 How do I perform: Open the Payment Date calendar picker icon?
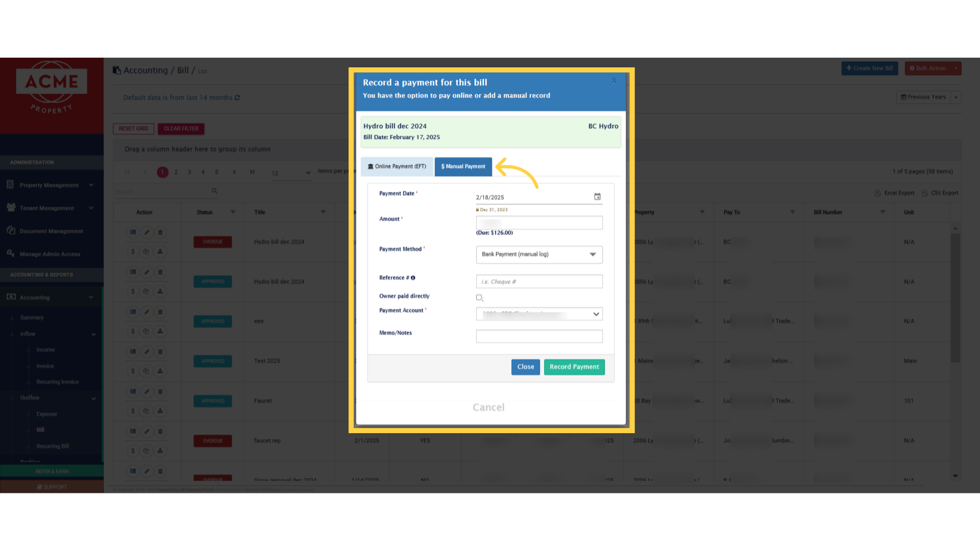point(597,196)
